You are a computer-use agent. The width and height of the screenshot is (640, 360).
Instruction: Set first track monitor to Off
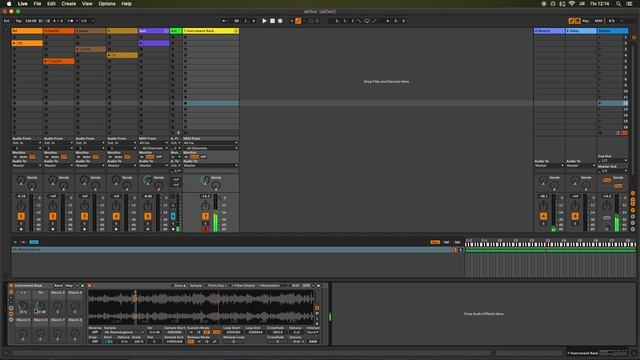pyautogui.click(x=33, y=157)
